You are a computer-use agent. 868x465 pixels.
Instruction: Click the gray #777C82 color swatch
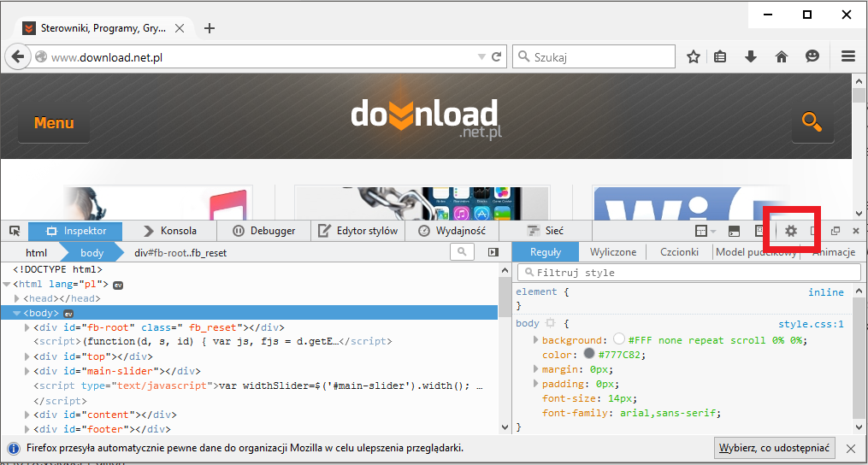589,354
